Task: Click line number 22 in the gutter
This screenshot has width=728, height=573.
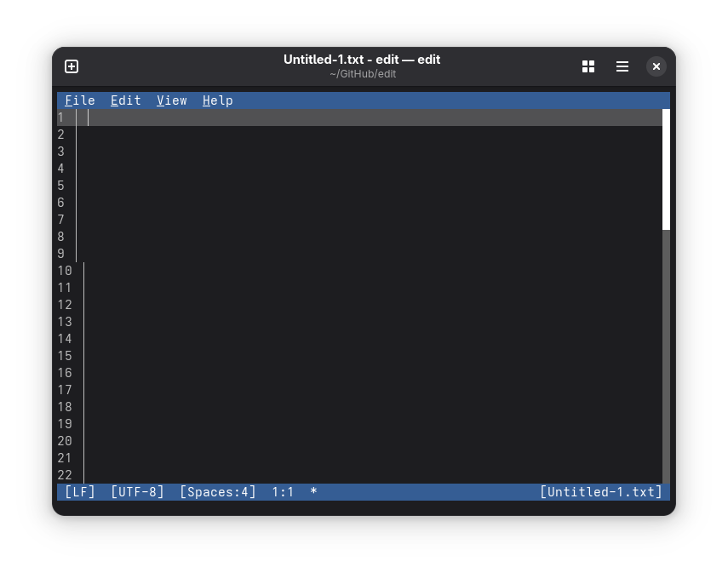Action: point(65,475)
